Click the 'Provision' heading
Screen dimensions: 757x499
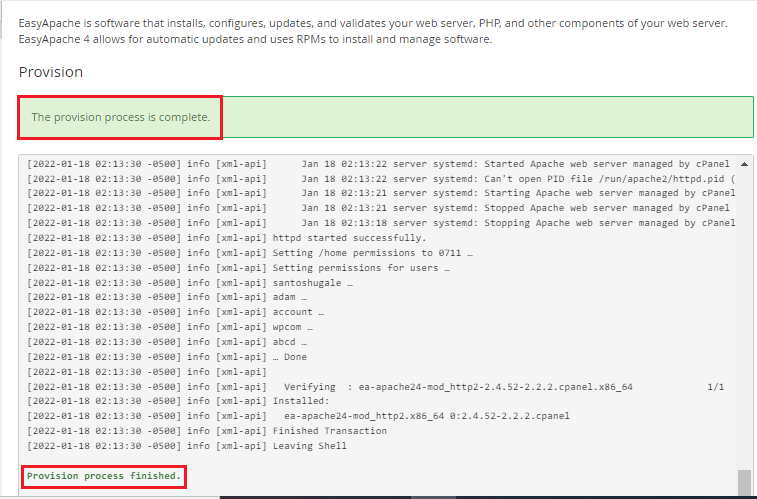click(x=51, y=72)
